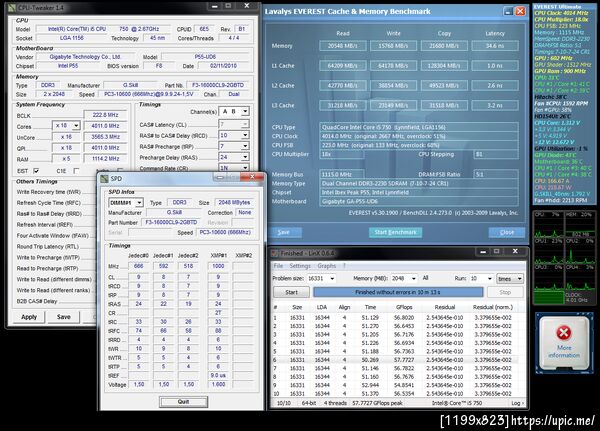Image resolution: width=600 pixels, height=431 pixels.
Task: Click the Start button in LinX
Action: click(x=291, y=292)
